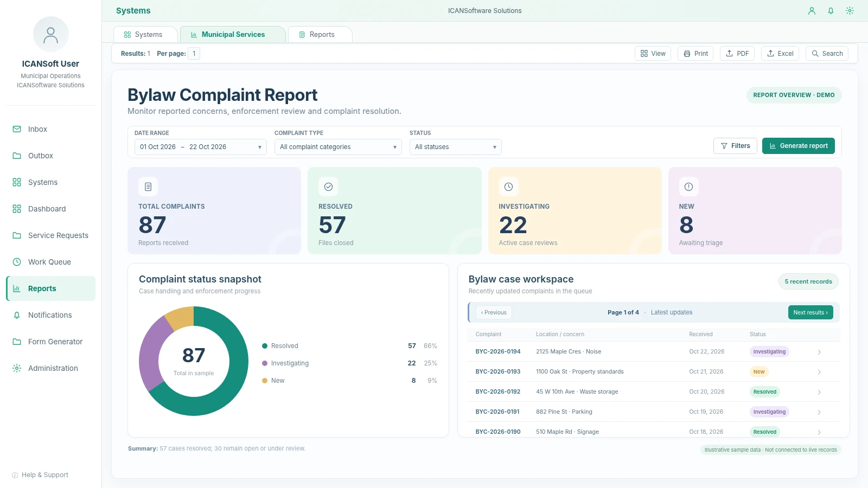Export report using PDF button
This screenshot has width=868, height=488.
point(737,54)
